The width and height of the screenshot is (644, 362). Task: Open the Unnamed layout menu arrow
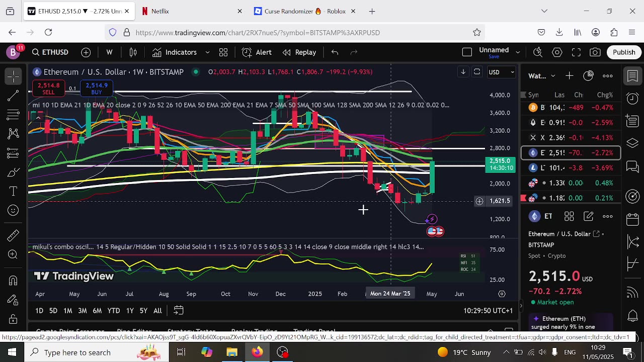point(517,52)
